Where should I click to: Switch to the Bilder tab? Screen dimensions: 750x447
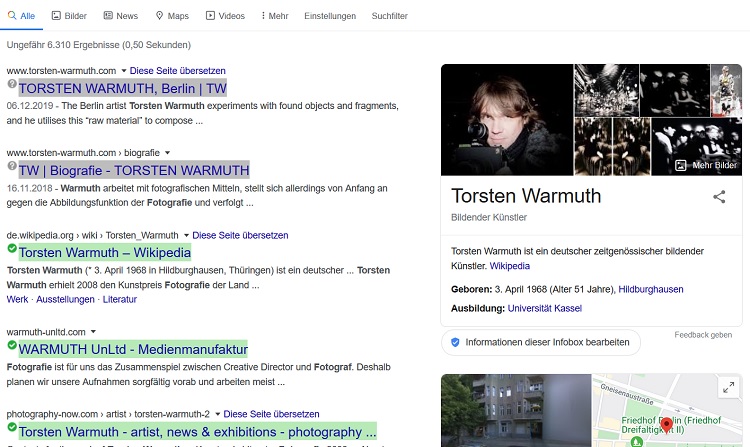69,16
